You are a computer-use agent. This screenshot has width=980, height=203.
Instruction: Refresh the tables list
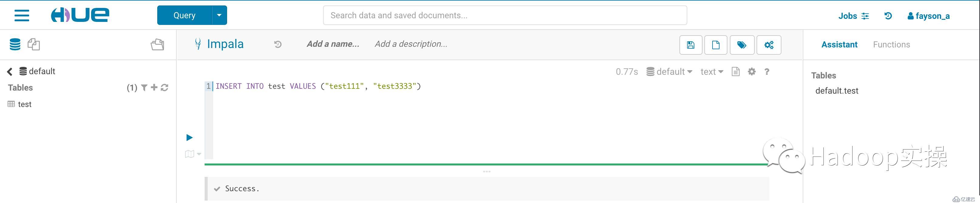[164, 88]
